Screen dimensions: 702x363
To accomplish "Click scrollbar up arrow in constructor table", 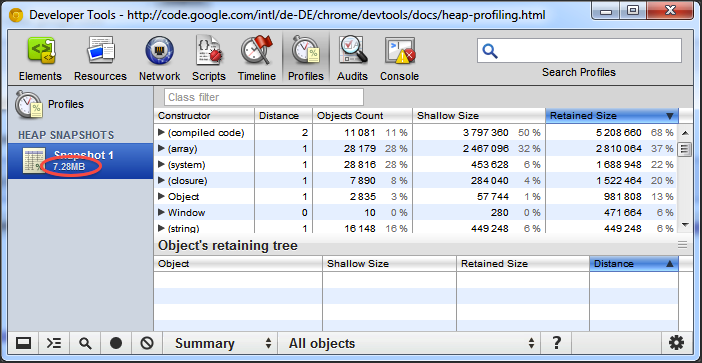I will coord(685,132).
